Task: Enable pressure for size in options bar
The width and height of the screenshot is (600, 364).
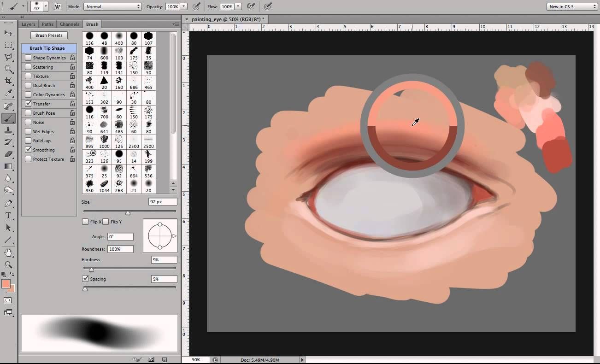Action: coord(268,6)
